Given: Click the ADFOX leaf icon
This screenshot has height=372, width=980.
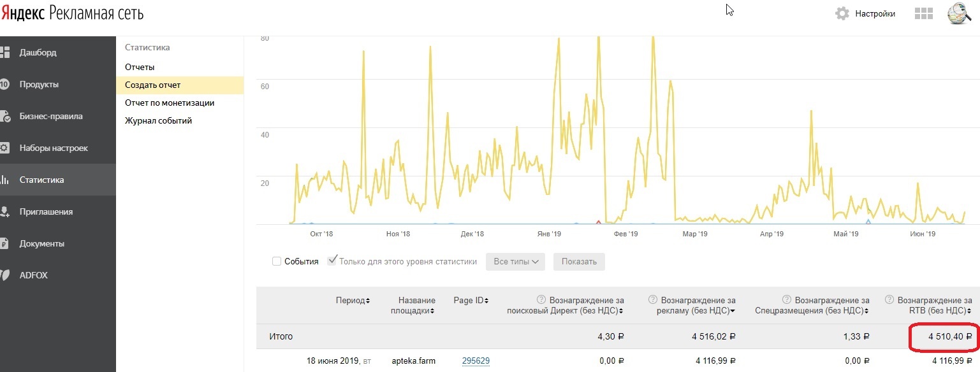Looking at the screenshot, I should tap(4, 275).
